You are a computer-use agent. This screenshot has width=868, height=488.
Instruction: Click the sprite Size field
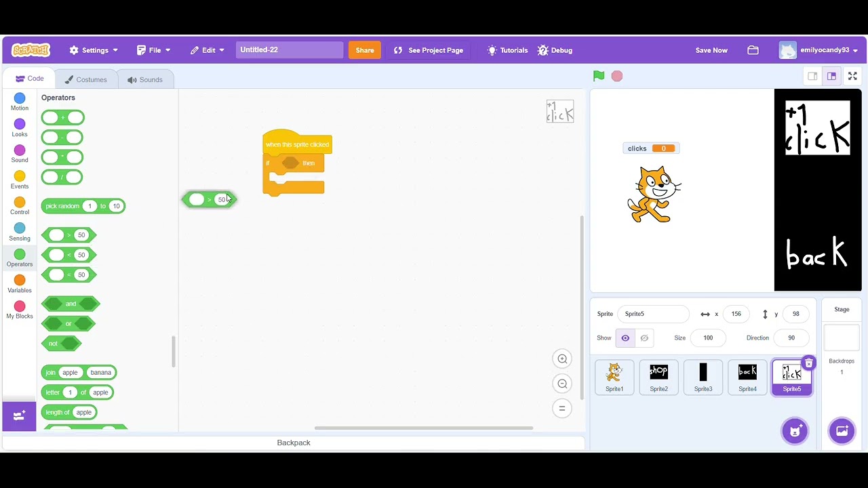[x=708, y=338]
